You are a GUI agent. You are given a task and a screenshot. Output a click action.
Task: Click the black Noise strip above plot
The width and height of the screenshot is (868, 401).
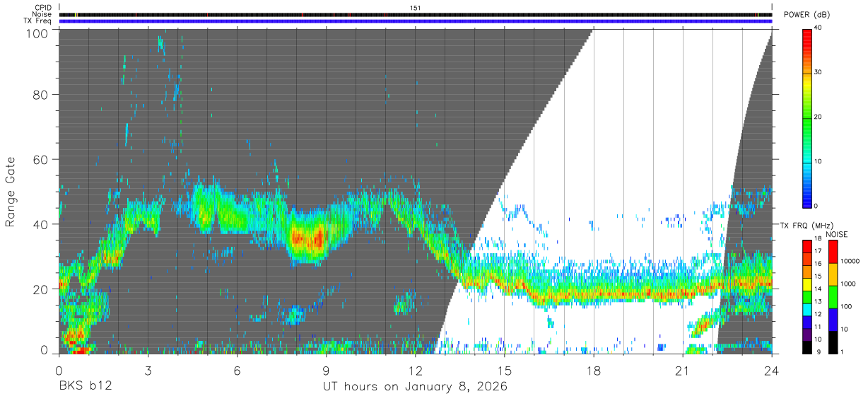coord(416,14)
